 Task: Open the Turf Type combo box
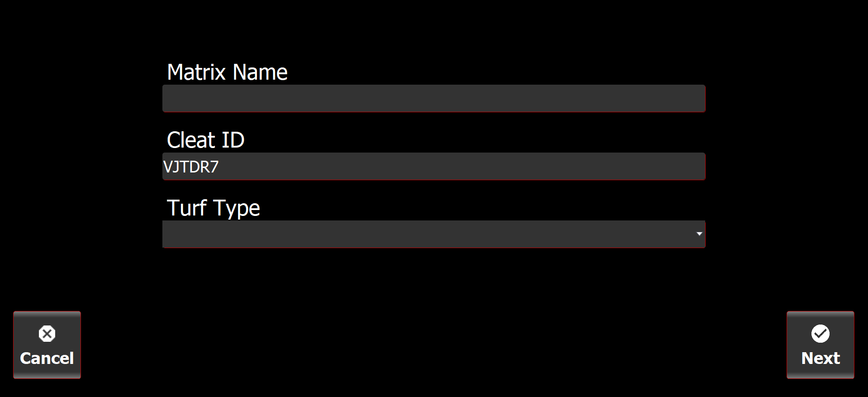(x=433, y=234)
